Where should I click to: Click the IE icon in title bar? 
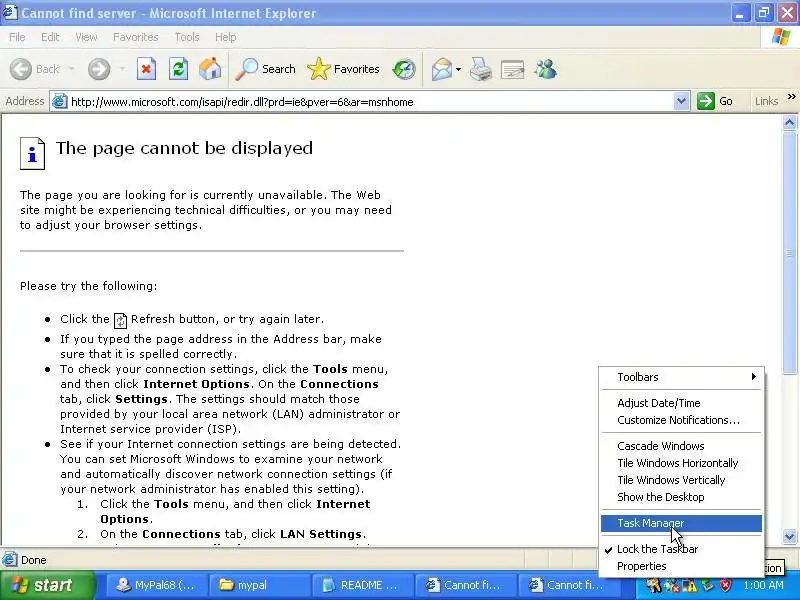coord(10,12)
